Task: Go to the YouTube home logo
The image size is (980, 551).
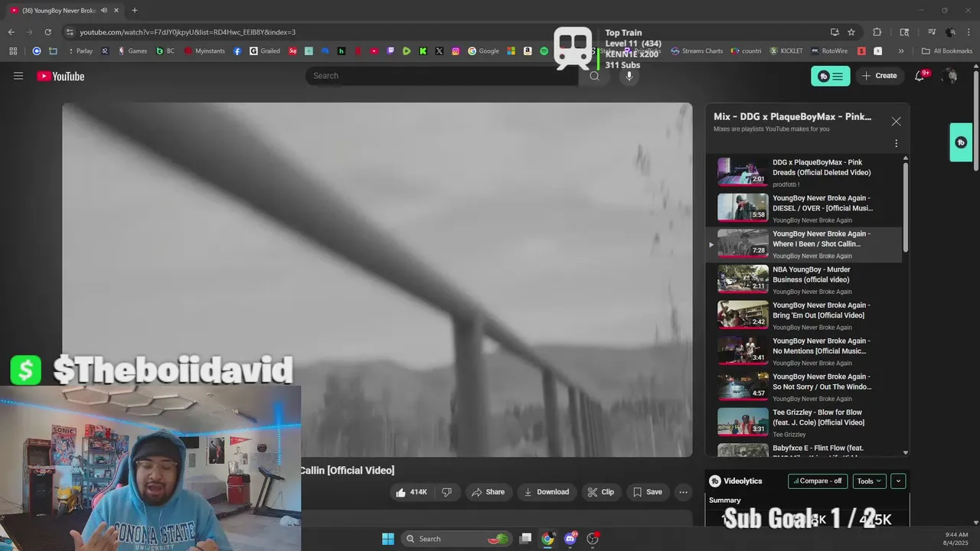Action: (x=60, y=76)
